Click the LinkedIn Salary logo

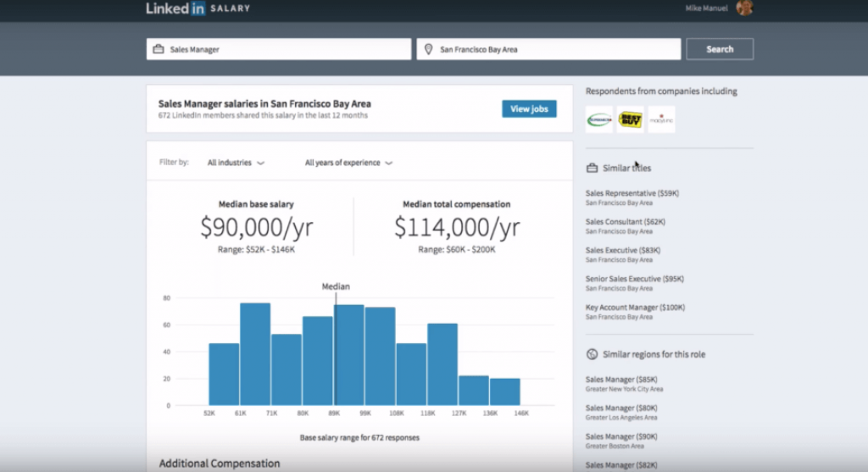click(x=198, y=8)
